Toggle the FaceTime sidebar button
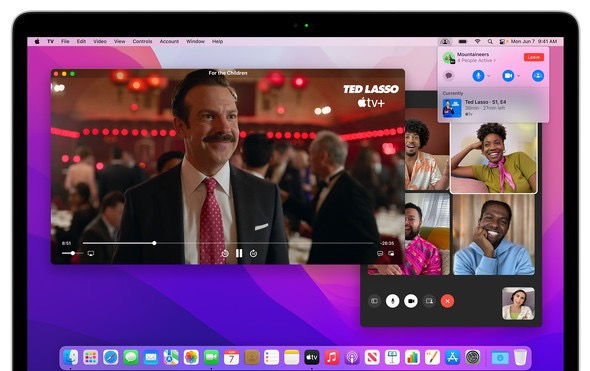This screenshot has width=590, height=371. click(374, 301)
